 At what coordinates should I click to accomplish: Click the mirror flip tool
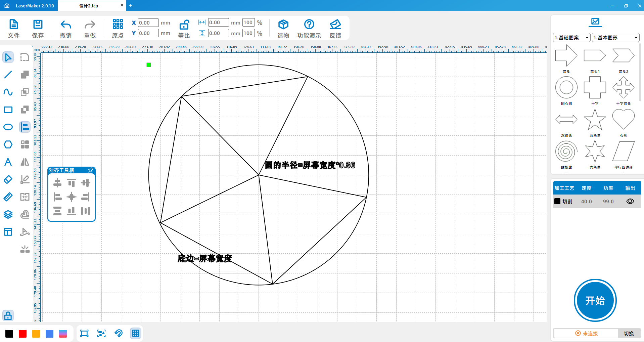click(25, 162)
